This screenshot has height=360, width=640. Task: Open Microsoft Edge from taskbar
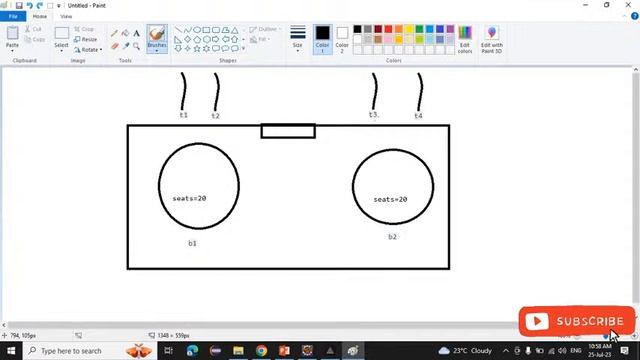[x=192, y=351]
